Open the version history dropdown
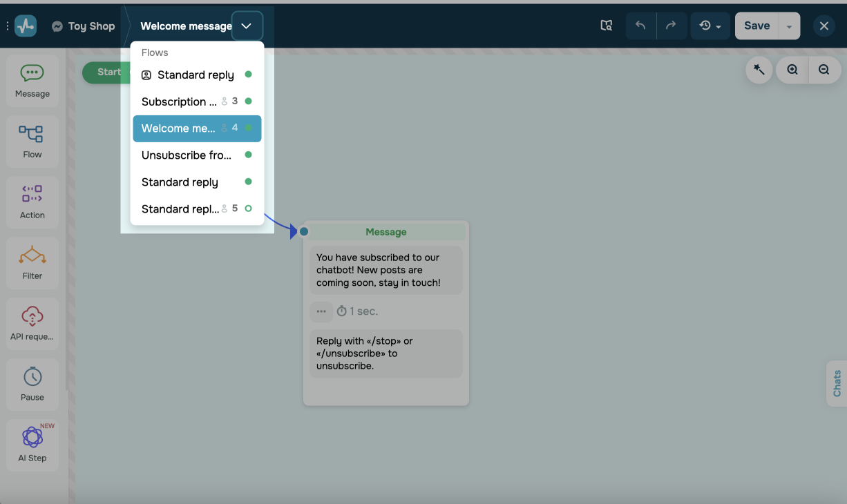 click(x=710, y=26)
